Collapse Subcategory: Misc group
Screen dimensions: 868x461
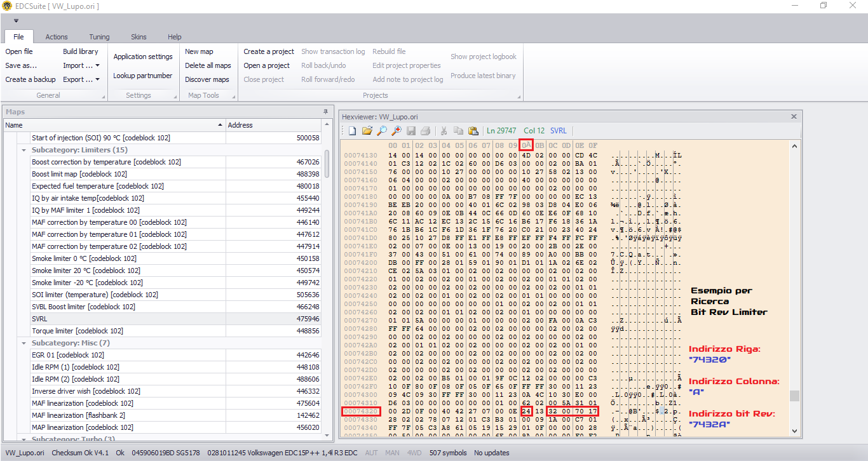coord(24,343)
